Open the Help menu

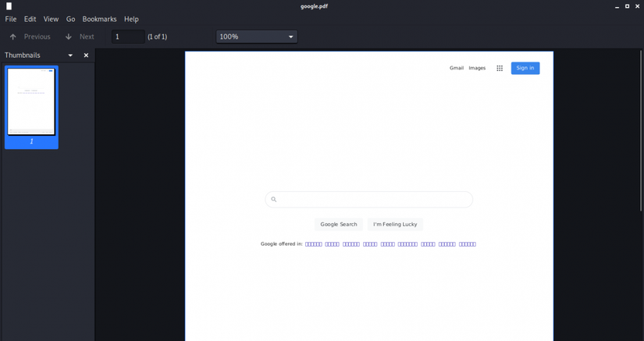pos(131,20)
